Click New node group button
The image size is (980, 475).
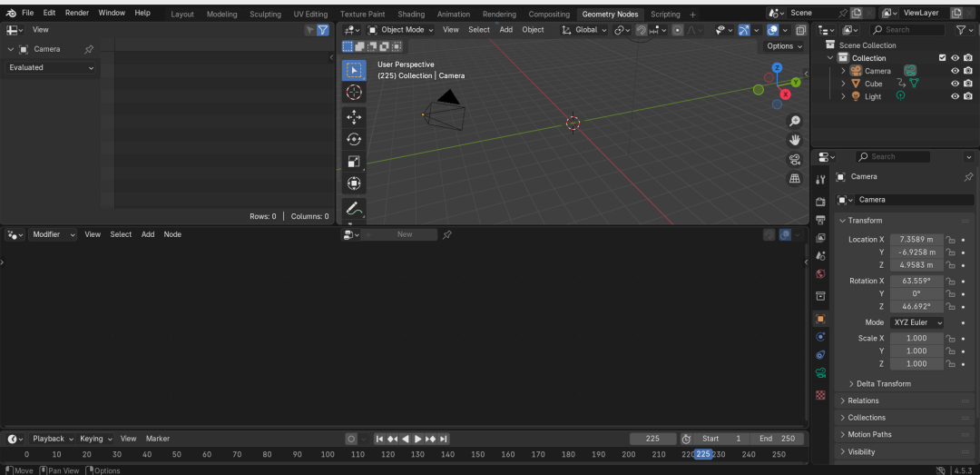400,234
